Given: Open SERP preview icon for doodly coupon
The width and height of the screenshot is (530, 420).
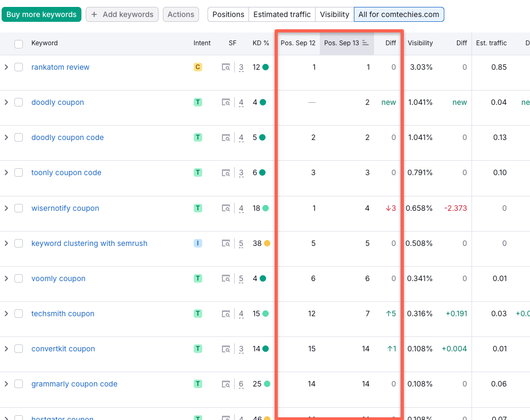Looking at the screenshot, I should (226, 102).
